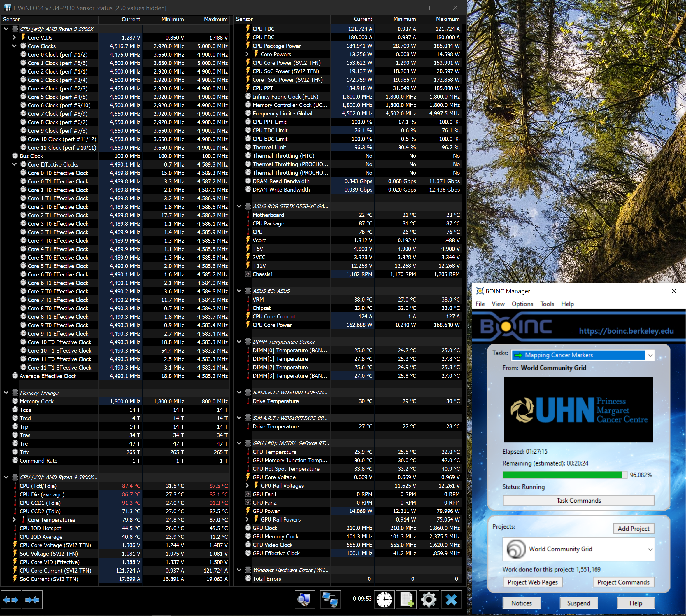
Task: Open the remote network computers icon
Action: pyautogui.click(x=330, y=599)
